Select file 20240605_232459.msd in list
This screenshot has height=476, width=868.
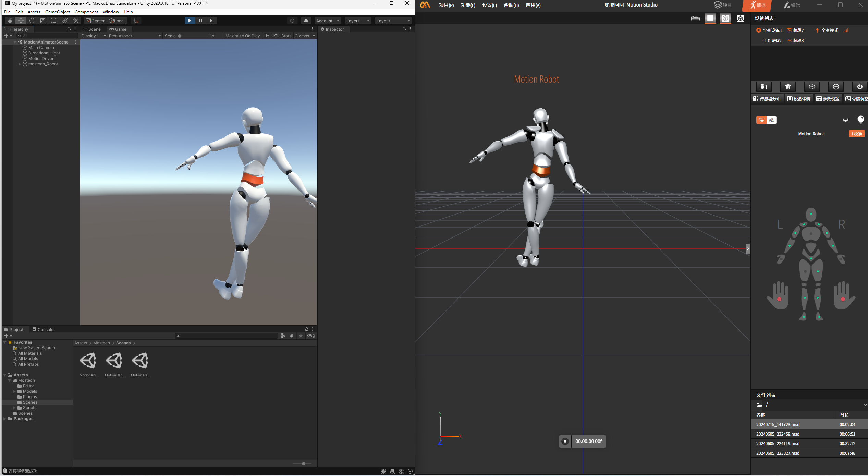(x=778, y=434)
